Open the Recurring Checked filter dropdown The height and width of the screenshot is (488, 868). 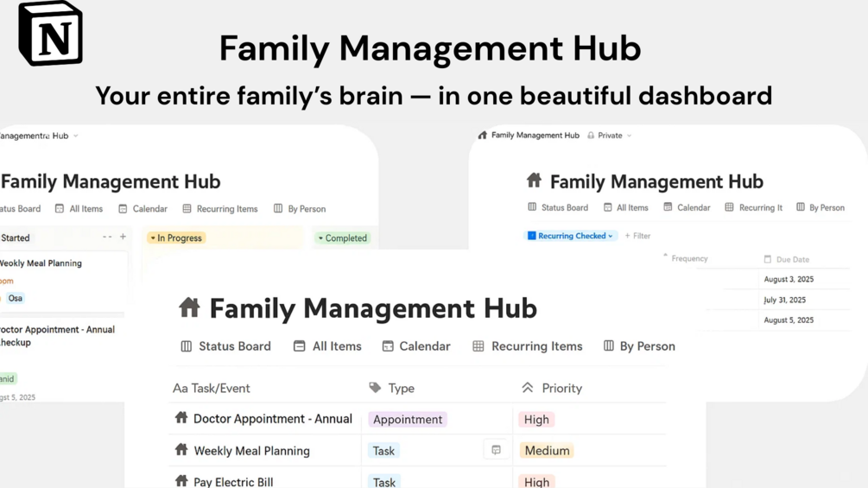pyautogui.click(x=570, y=236)
